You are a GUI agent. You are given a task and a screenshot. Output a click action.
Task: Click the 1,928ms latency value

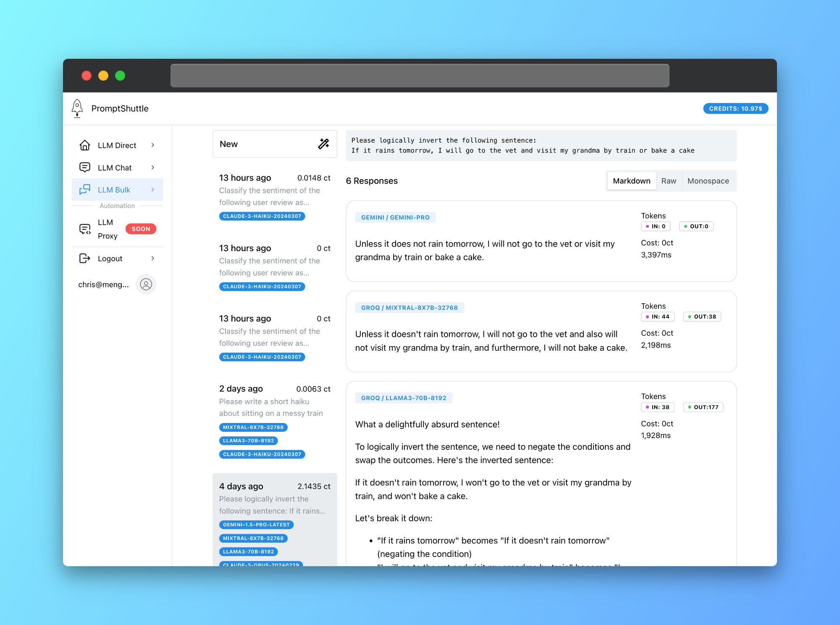(656, 436)
